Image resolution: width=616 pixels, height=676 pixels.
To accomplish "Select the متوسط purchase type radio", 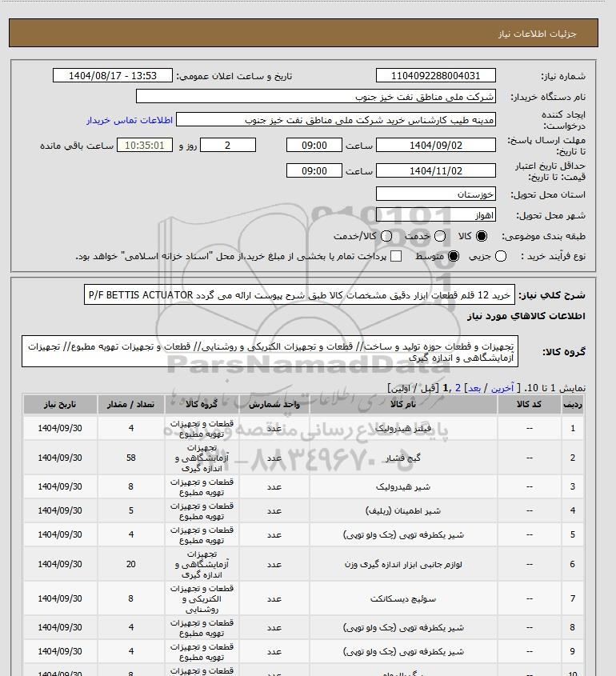I will coord(453,256).
